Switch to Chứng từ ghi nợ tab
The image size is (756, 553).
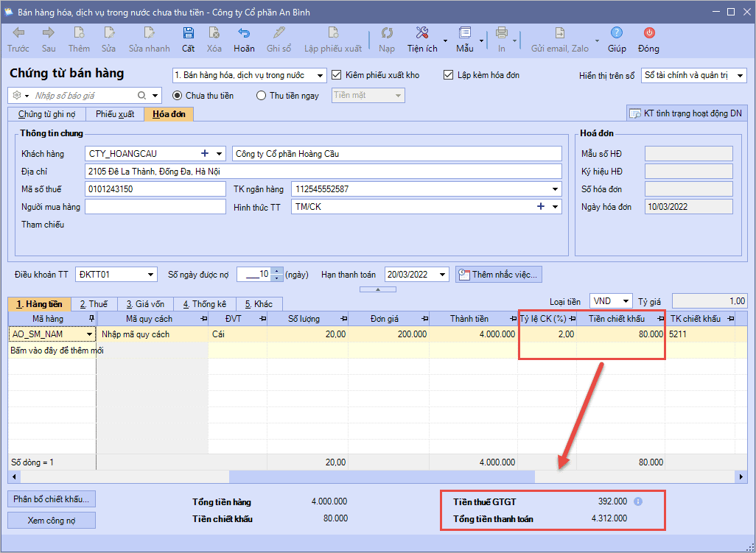[x=46, y=114]
